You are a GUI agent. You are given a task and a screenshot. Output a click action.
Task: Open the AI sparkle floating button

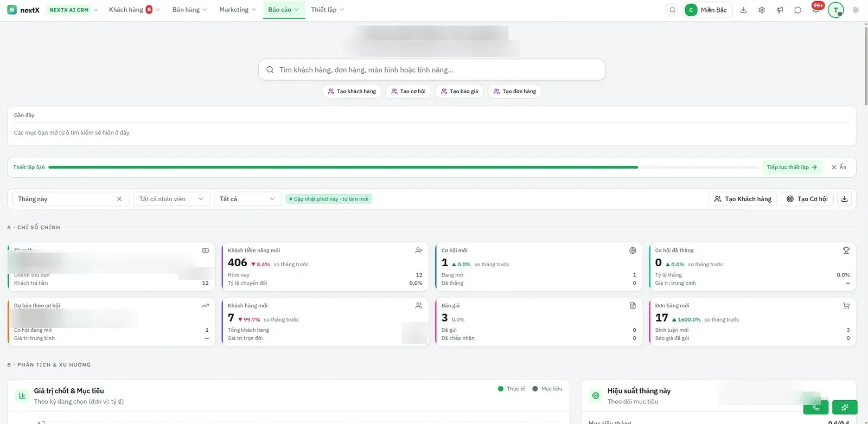(845, 407)
